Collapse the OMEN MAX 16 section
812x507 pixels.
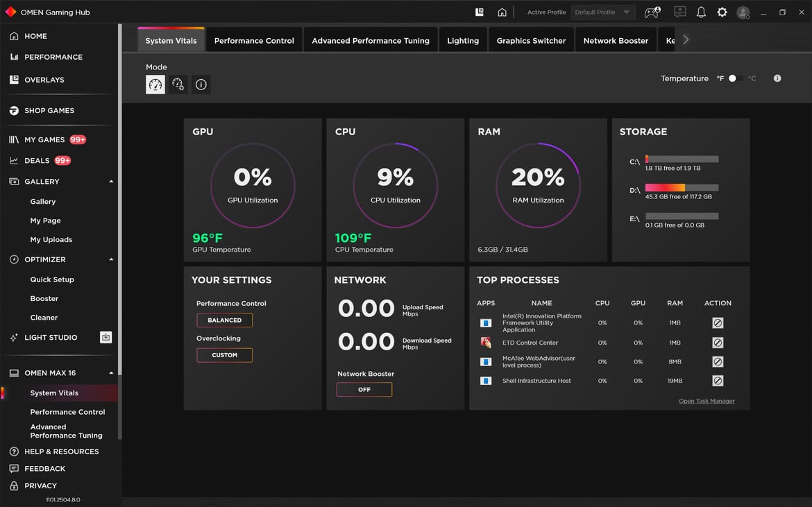[111, 373]
